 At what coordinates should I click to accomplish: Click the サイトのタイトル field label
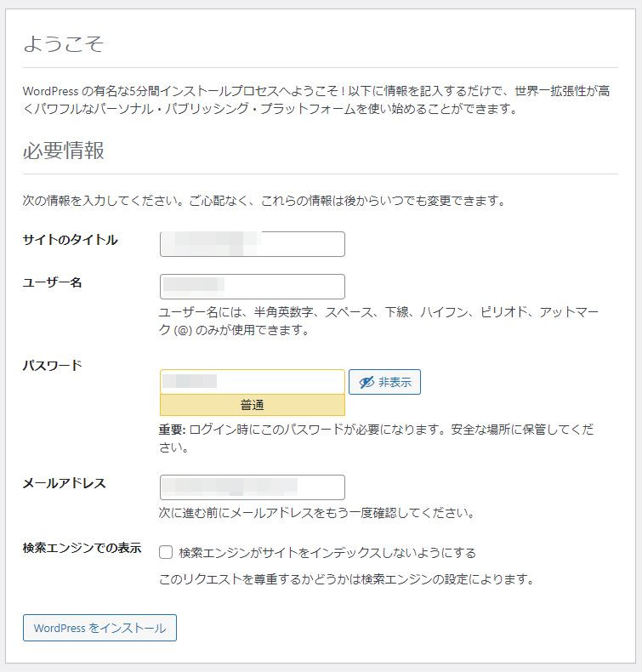tap(71, 240)
